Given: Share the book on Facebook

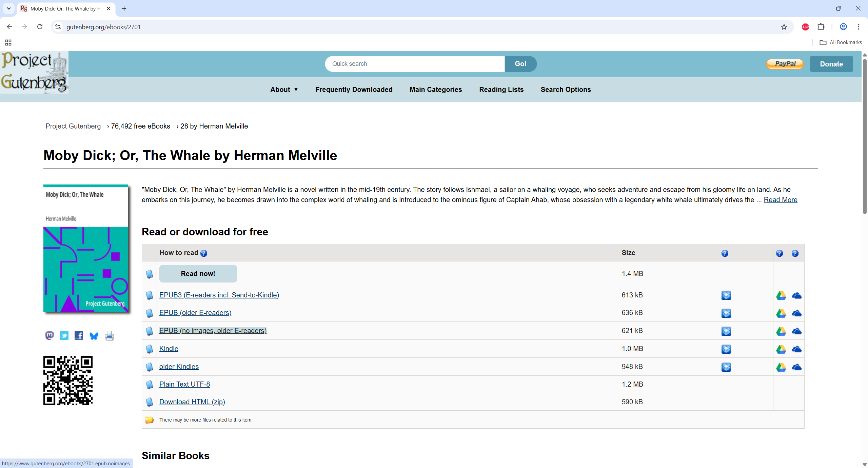Looking at the screenshot, I should coord(79,336).
